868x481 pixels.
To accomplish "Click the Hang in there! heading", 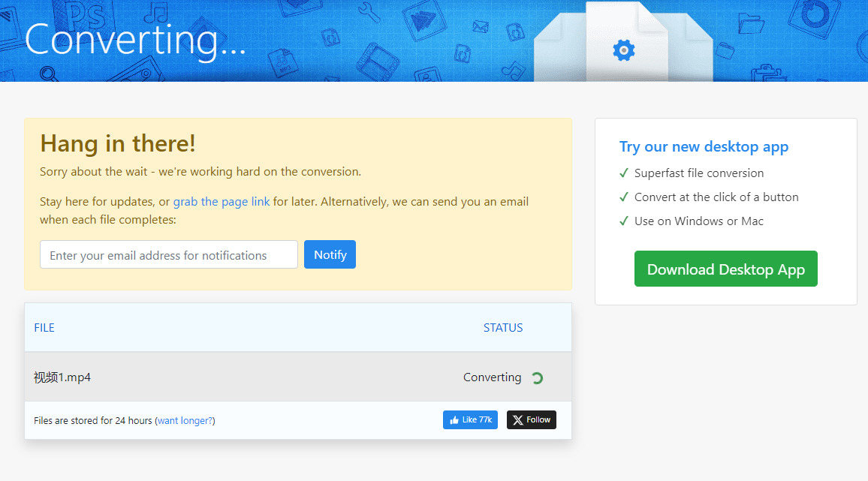I will [x=117, y=143].
